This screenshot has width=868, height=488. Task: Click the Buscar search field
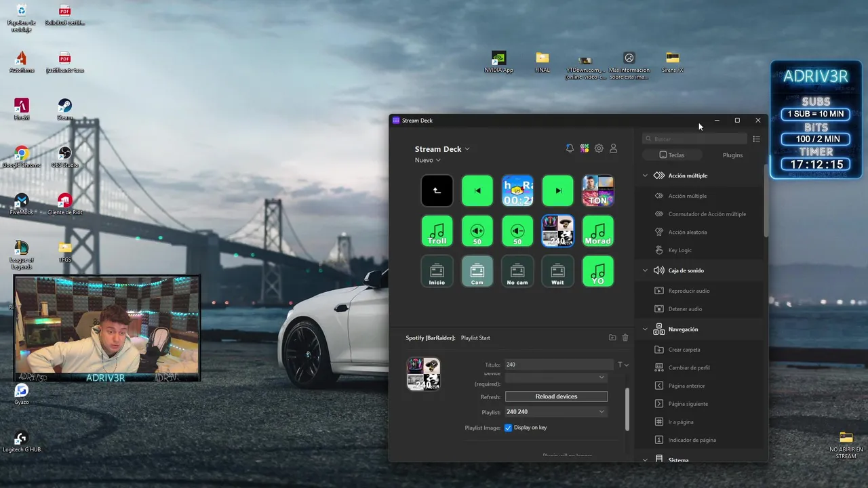point(695,139)
